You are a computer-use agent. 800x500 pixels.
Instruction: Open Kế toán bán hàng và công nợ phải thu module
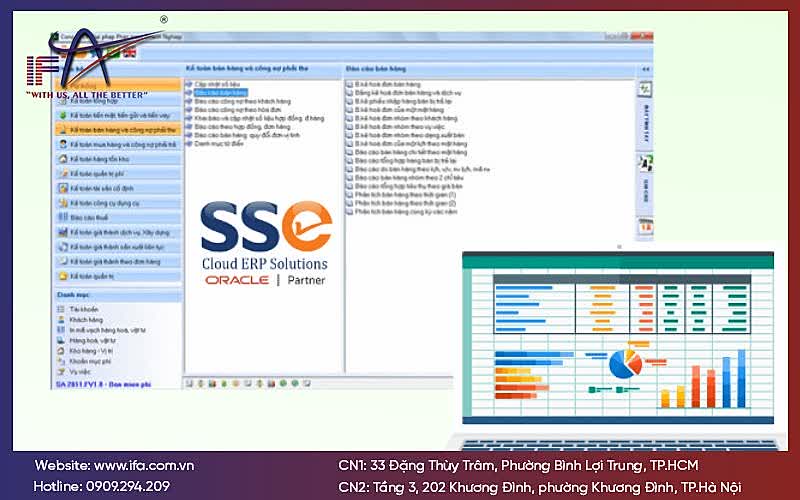(x=116, y=130)
